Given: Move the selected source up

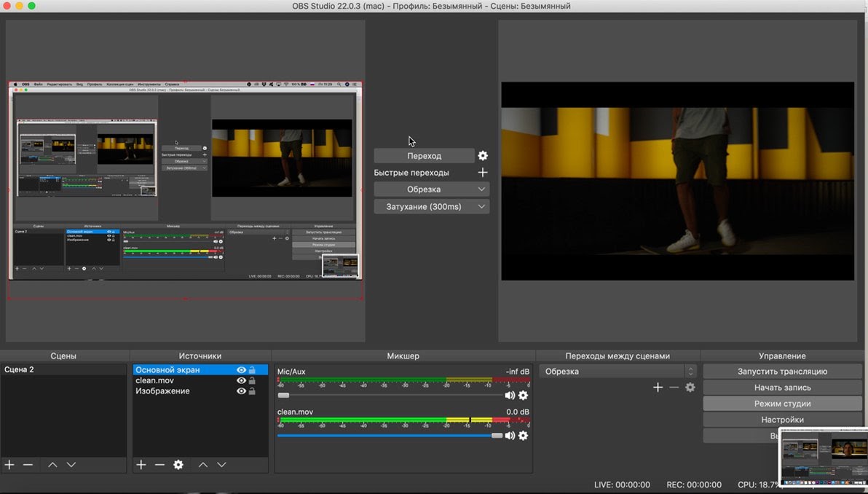Looking at the screenshot, I should click(203, 465).
